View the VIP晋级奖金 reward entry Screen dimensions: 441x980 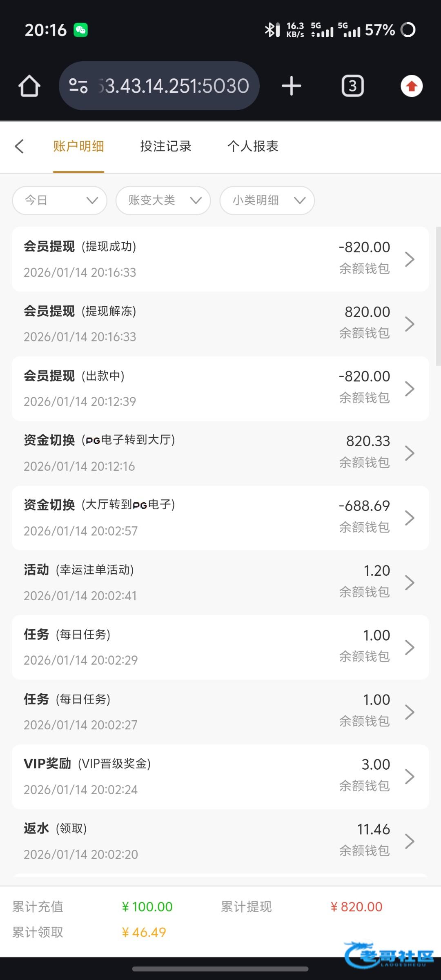(220, 776)
